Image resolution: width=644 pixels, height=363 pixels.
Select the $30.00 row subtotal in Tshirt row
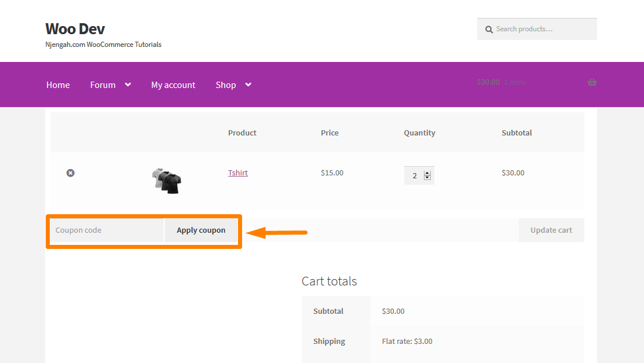point(513,173)
